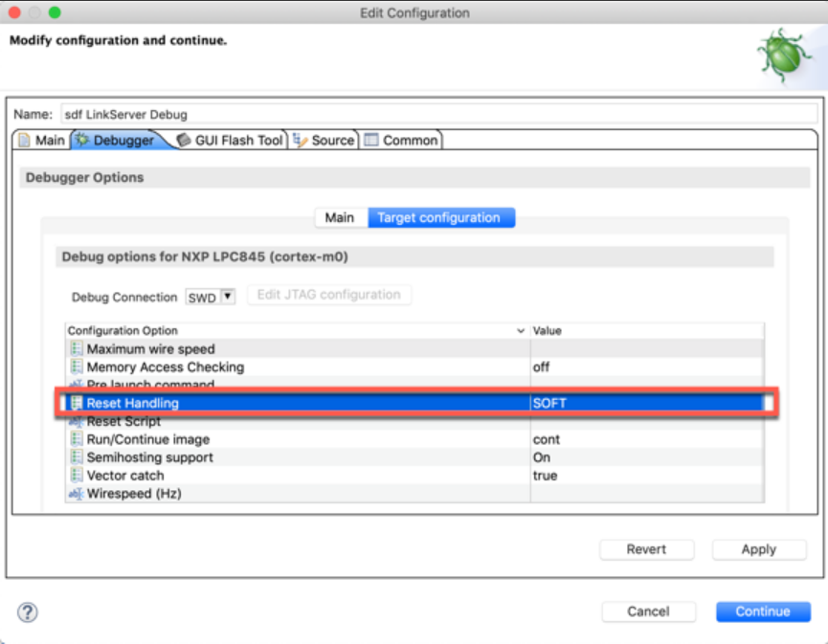
Task: Click the configuration Name text field
Action: (438, 114)
